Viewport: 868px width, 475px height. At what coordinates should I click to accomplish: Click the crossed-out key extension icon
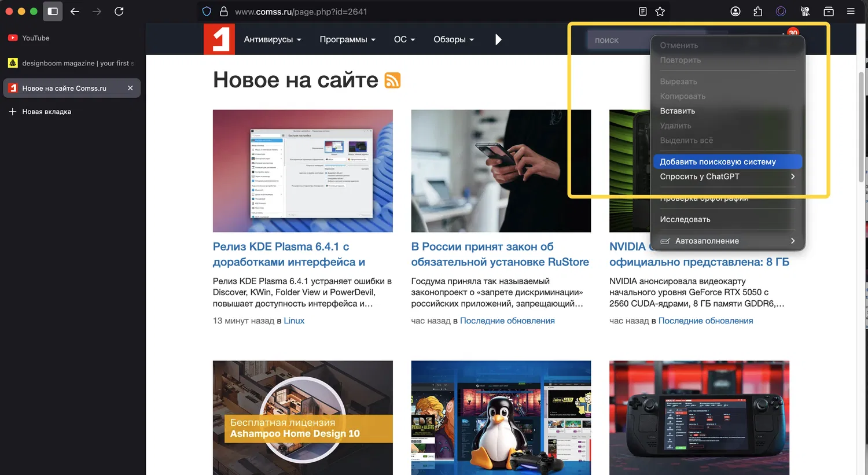click(x=804, y=12)
